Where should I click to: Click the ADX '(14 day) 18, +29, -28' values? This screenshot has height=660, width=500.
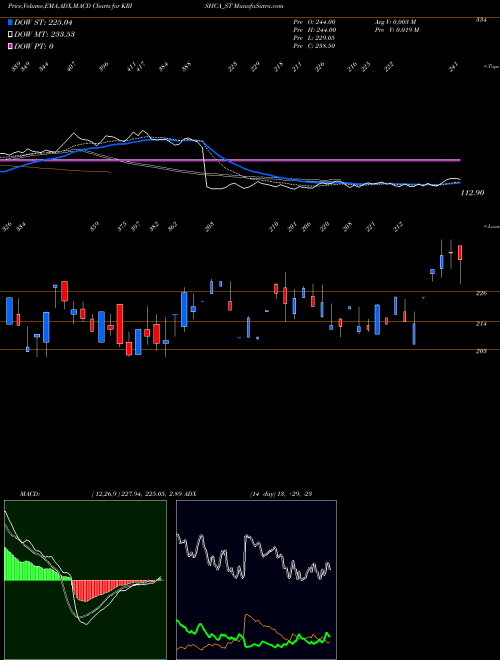(280, 493)
